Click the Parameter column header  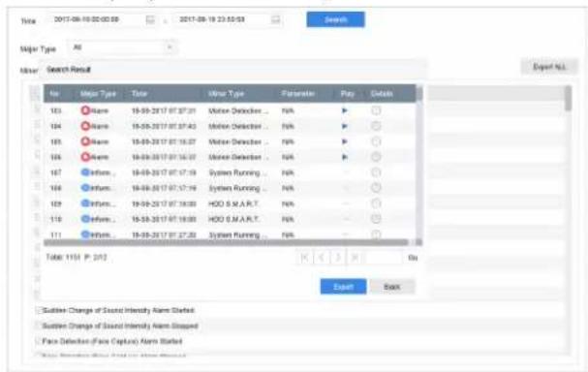click(x=298, y=94)
